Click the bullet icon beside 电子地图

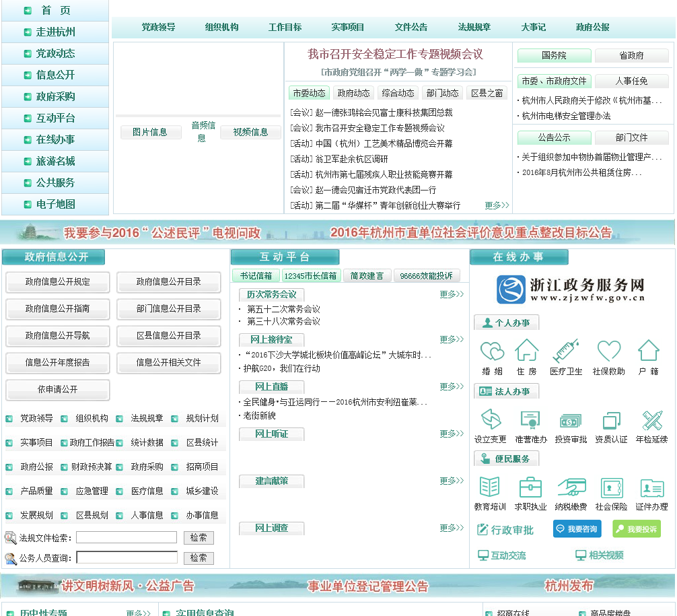(28, 205)
